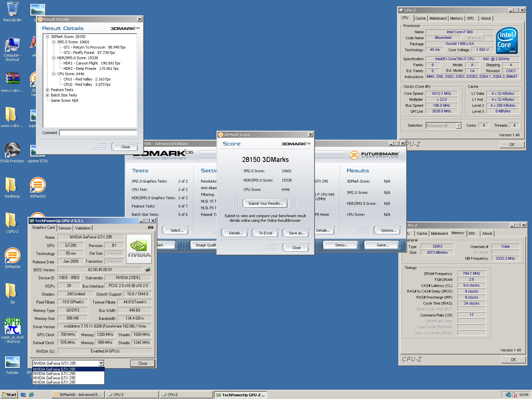The image size is (532, 399).
Task: Expand the Batch Size Tests node
Action: coord(48,95)
